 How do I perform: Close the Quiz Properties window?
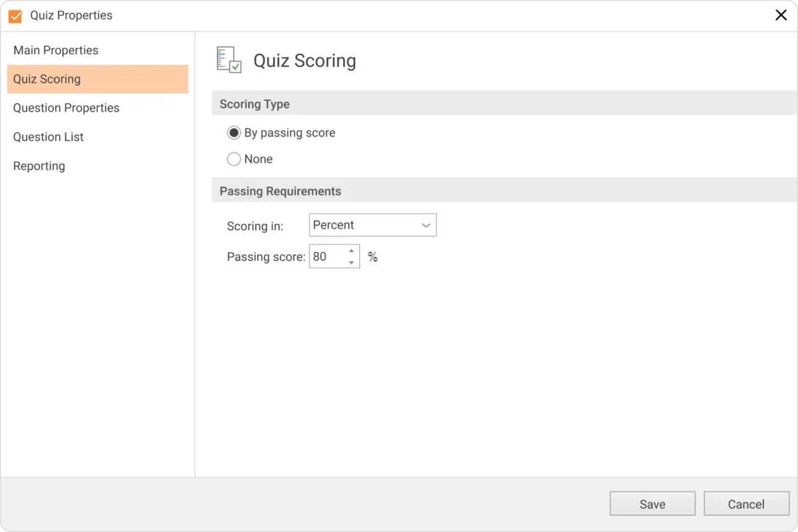(781, 15)
